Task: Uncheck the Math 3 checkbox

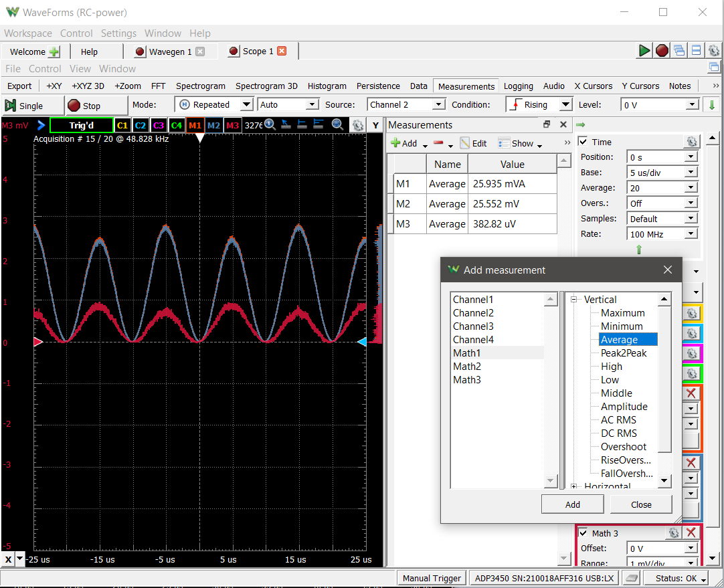Action: click(583, 533)
